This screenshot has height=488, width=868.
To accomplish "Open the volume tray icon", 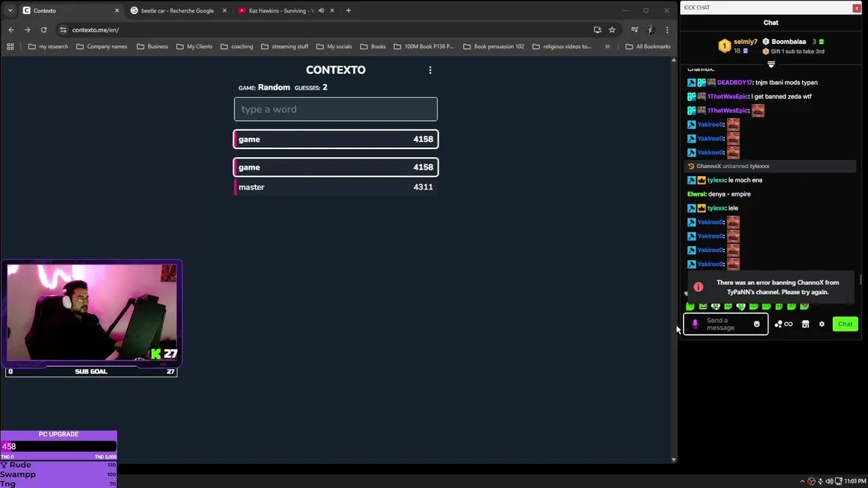I will 829,481.
